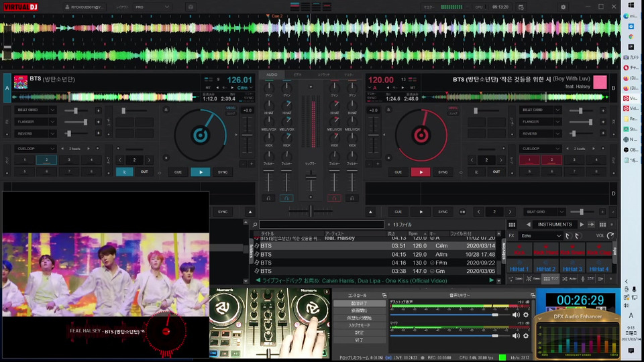
Task: Click the browser search magnifier icon
Action: click(255, 225)
